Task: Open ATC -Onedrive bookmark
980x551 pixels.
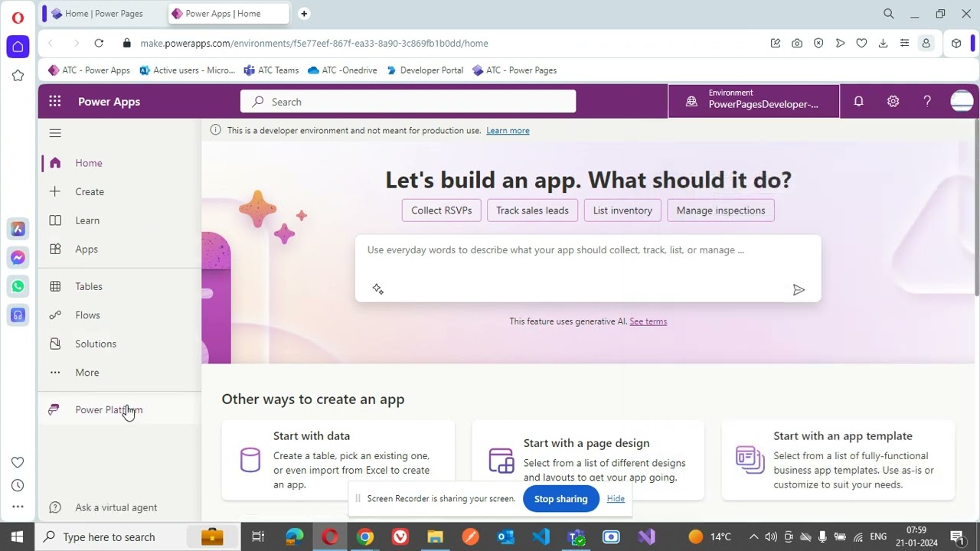Action: [x=342, y=70]
